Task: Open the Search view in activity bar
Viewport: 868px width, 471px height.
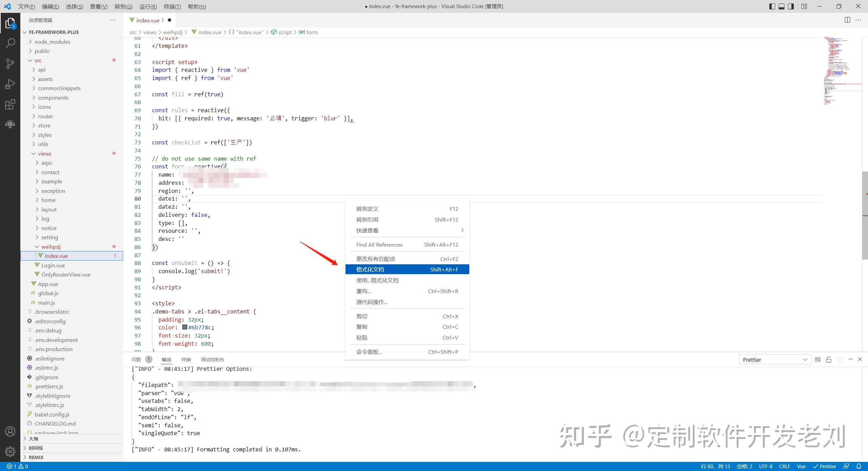Action: point(10,43)
